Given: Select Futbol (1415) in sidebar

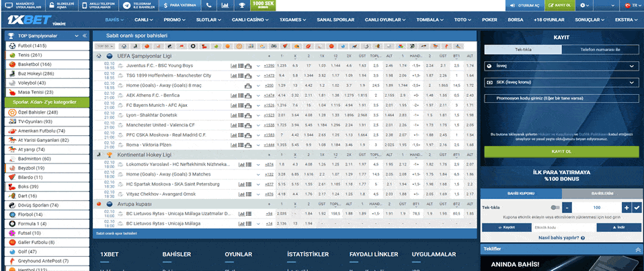Looking at the screenshot, I should tap(48, 46).
